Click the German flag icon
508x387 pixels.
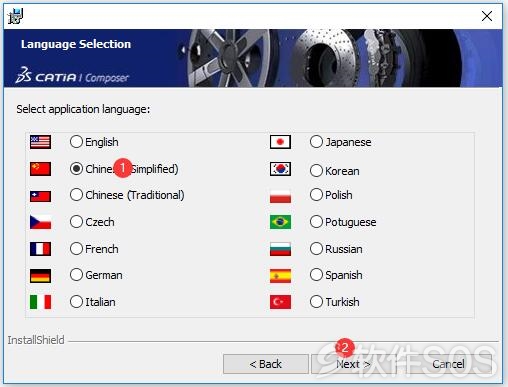[x=40, y=276]
